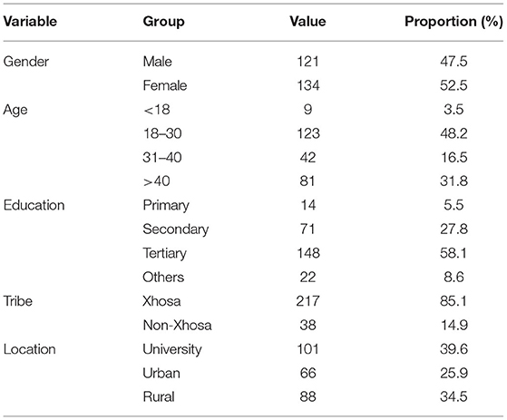
Task: Select the Age variable label
Action: click(x=15, y=110)
